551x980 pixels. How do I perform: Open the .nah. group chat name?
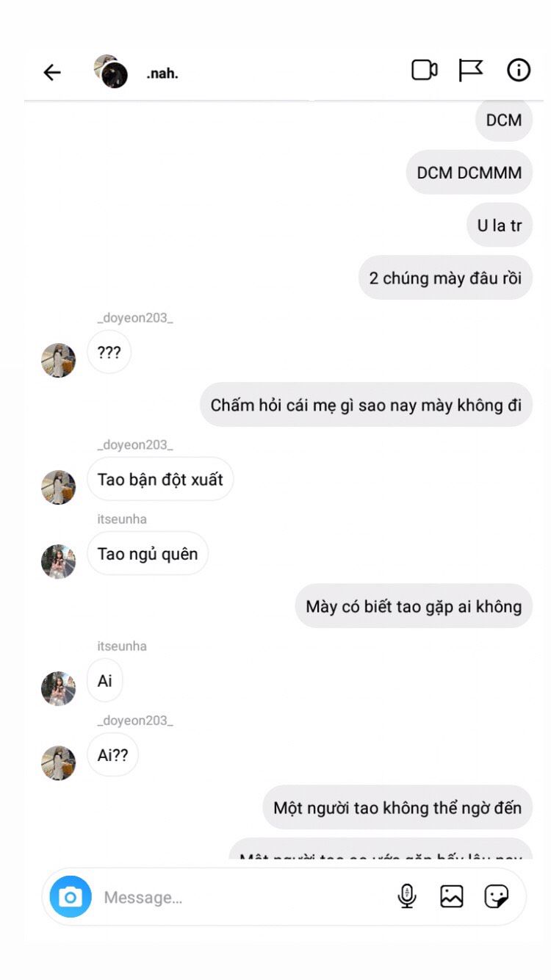point(162,73)
